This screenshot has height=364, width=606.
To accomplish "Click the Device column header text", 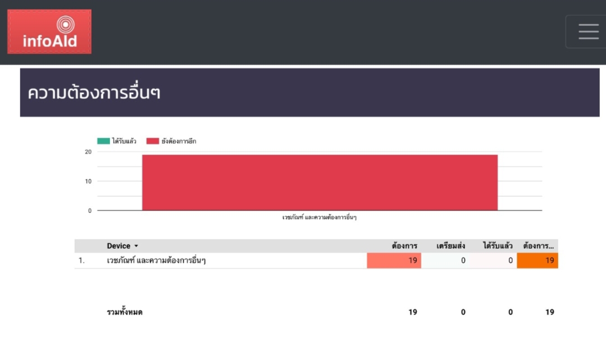I will (x=119, y=246).
